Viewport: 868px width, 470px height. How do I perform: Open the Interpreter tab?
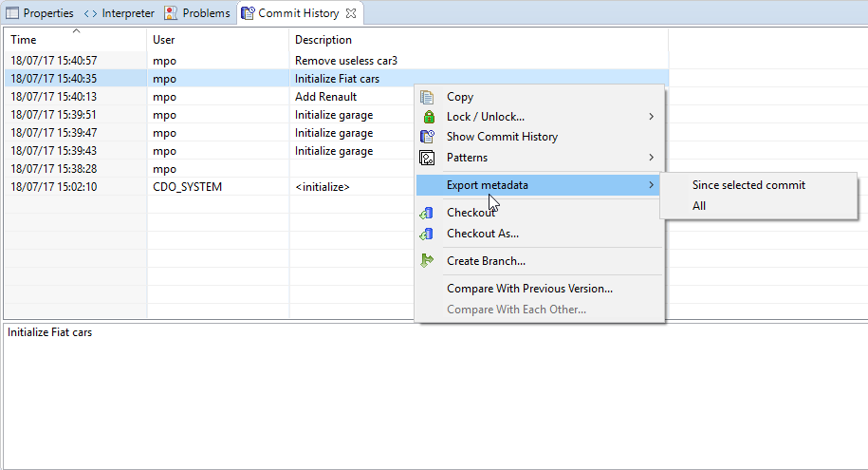120,13
